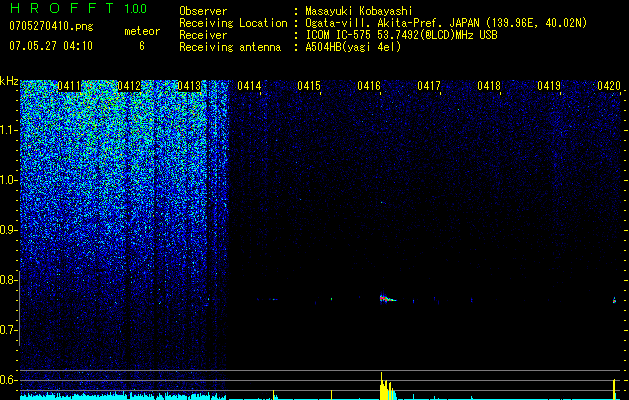This screenshot has height=400, width=629.
Task: Click the 0412 time marker
Action: coord(129,86)
